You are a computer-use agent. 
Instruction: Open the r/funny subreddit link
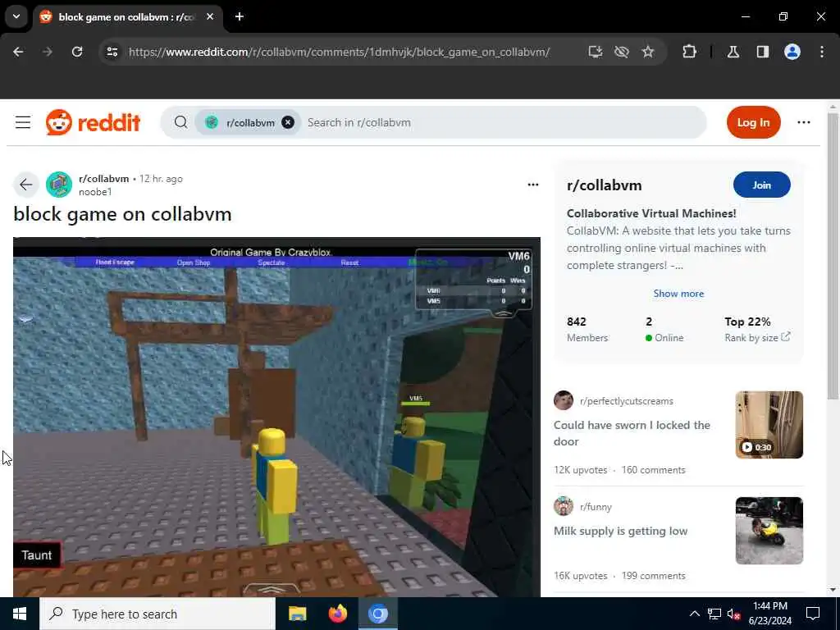pyautogui.click(x=596, y=507)
